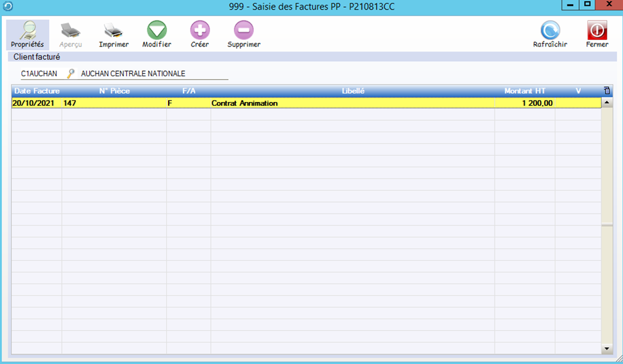Screen dimensions: 623x364
Task: Click the Supprimer minus icon
Action: pos(244,30)
